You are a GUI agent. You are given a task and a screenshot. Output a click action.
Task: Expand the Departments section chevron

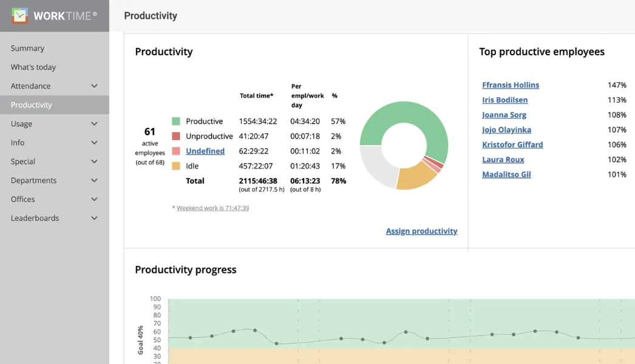pyautogui.click(x=94, y=180)
